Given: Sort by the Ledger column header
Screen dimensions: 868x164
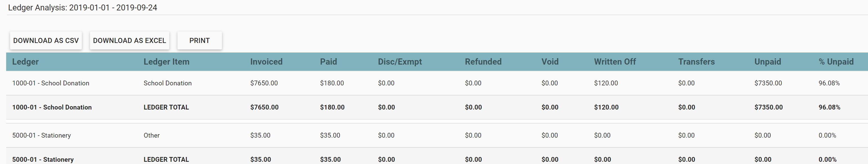Looking at the screenshot, I should point(25,62).
